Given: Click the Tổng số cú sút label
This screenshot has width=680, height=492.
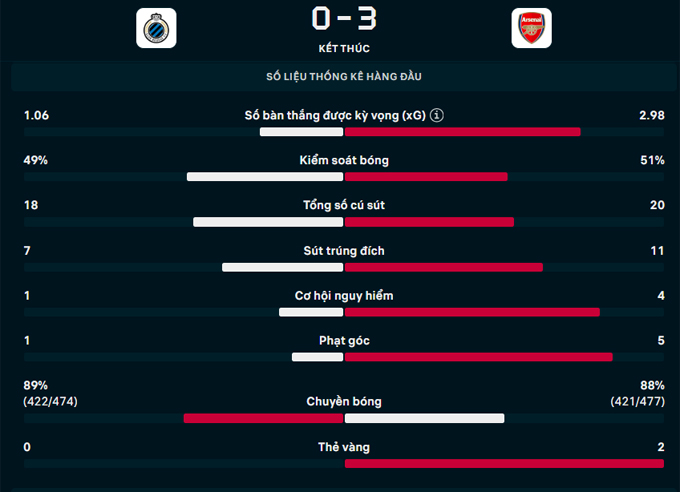Looking at the screenshot, I should click(x=344, y=205).
